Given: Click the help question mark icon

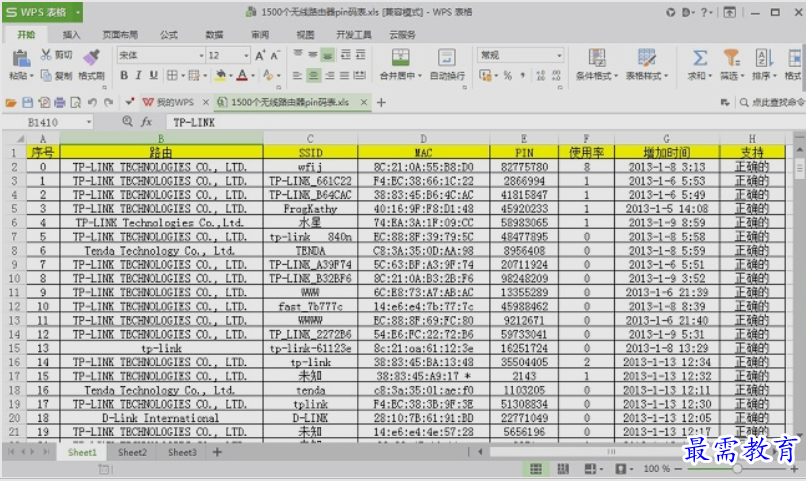Looking at the screenshot, I should 704,12.
